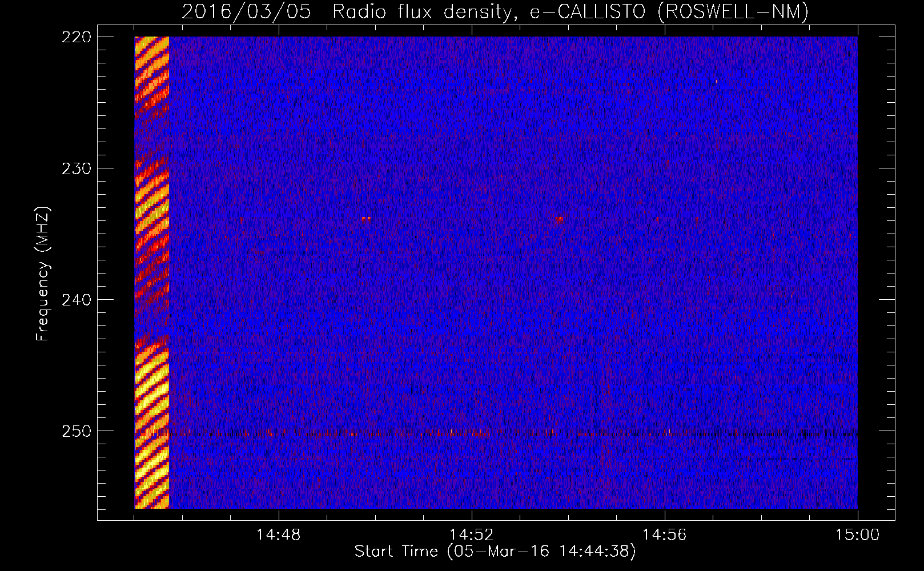Click the 15:00 time tick label
The image size is (924, 571).
857,535
